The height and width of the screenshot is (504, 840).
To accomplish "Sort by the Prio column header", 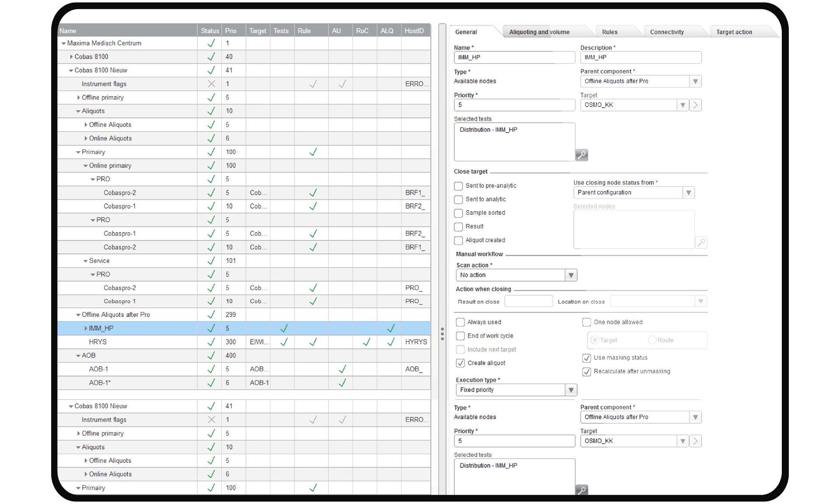I will pos(231,31).
